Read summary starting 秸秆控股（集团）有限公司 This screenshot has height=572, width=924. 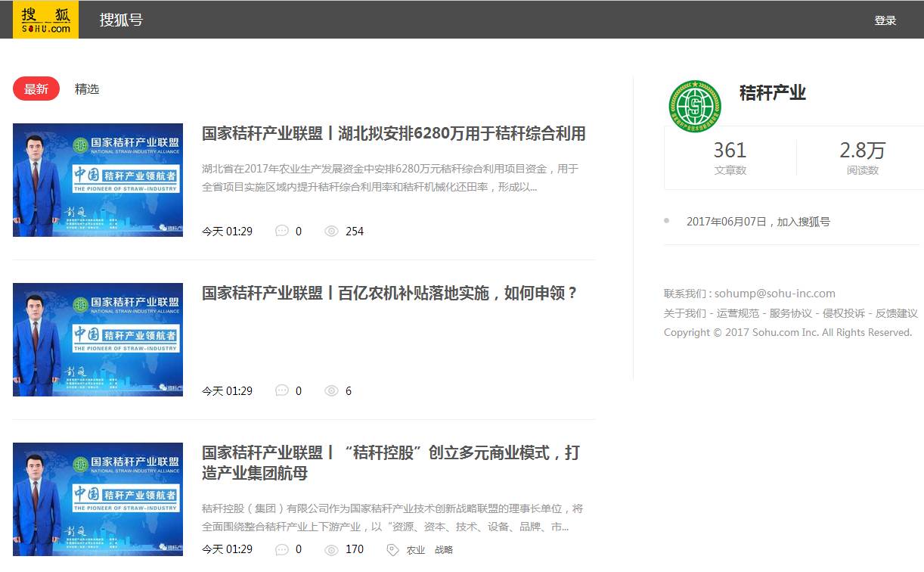(392, 518)
